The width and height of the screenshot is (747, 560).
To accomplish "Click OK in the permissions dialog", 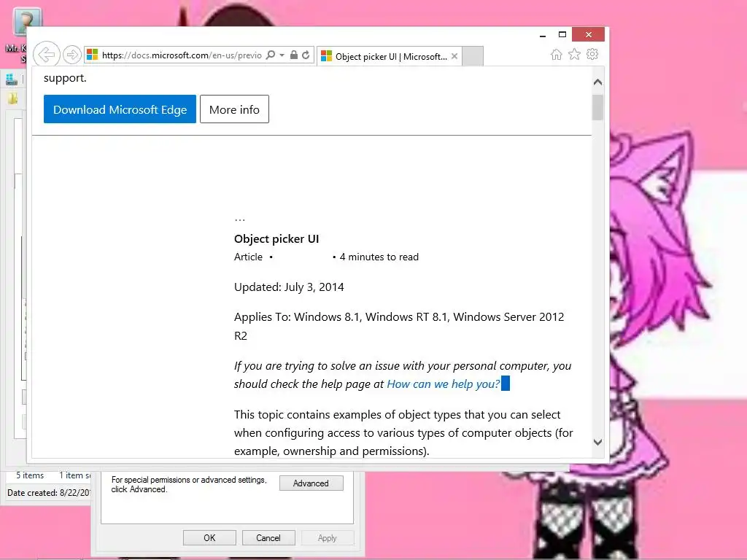I will tap(209, 537).
